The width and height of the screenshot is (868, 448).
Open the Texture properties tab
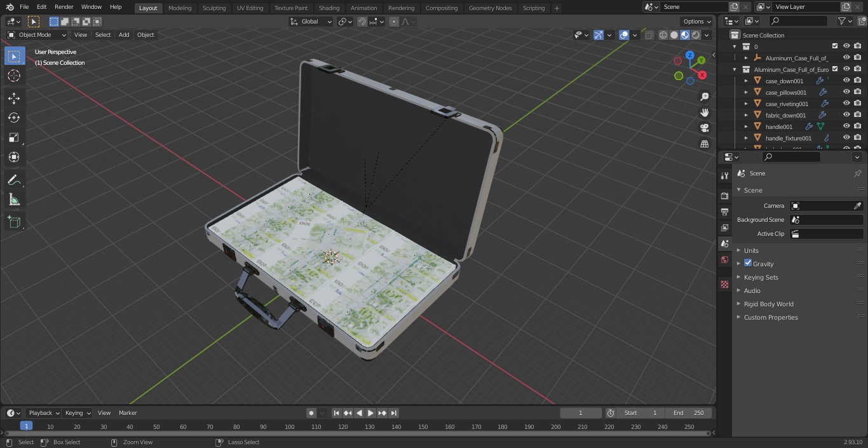724,285
